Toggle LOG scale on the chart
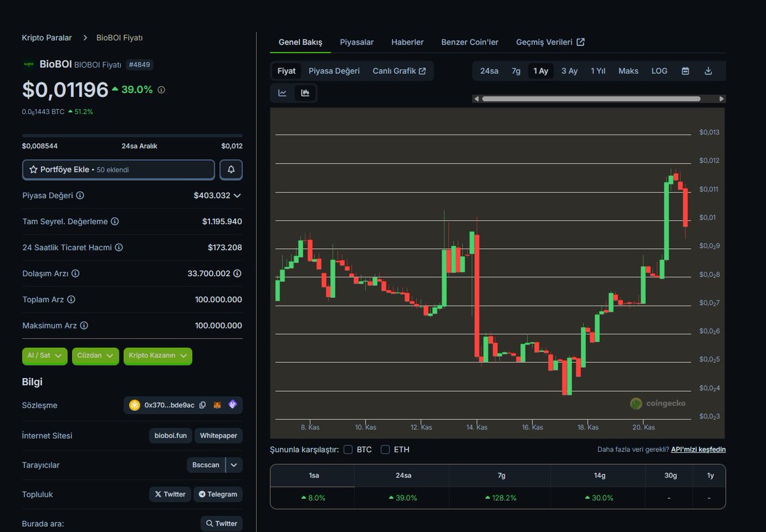The height and width of the screenshot is (532, 766). click(659, 71)
